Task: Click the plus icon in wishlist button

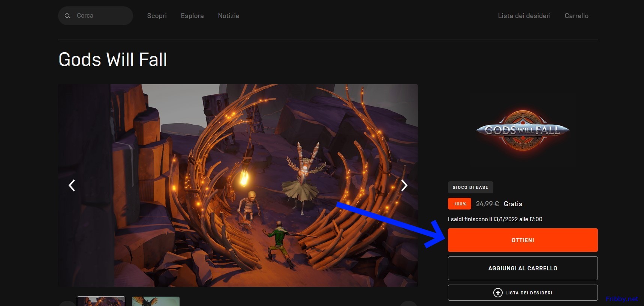Action: 498,292
